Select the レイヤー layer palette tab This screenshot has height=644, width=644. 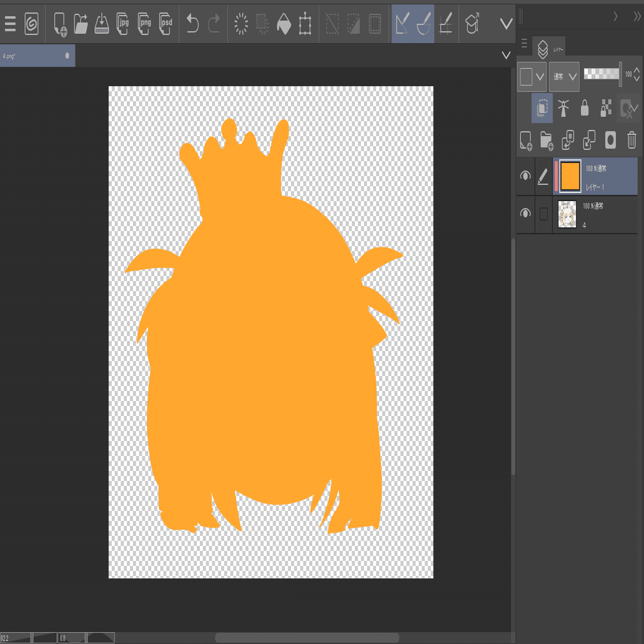coord(548,49)
